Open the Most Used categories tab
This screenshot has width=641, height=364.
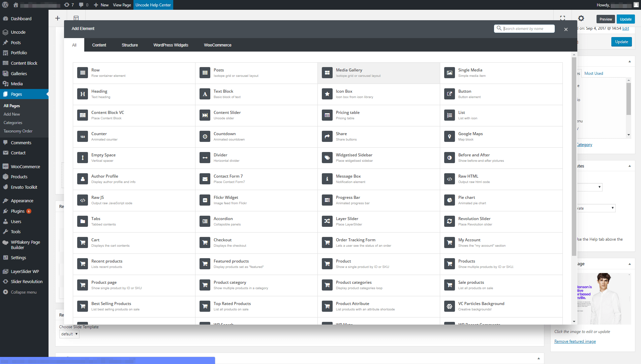coord(593,73)
